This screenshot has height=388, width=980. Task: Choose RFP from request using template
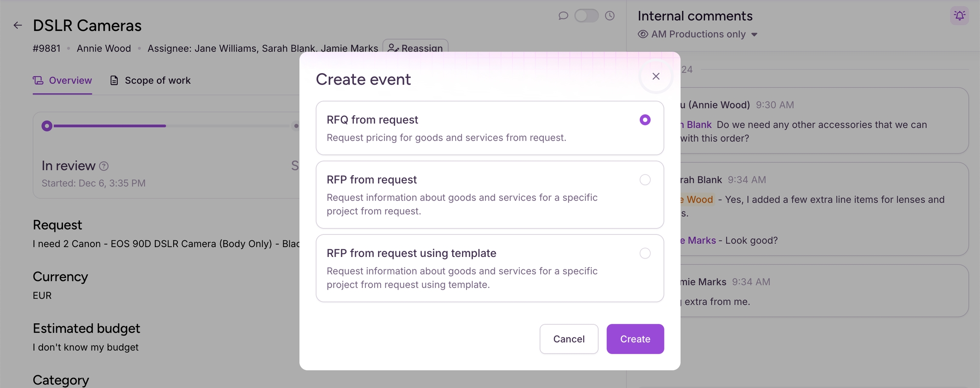[645, 254]
